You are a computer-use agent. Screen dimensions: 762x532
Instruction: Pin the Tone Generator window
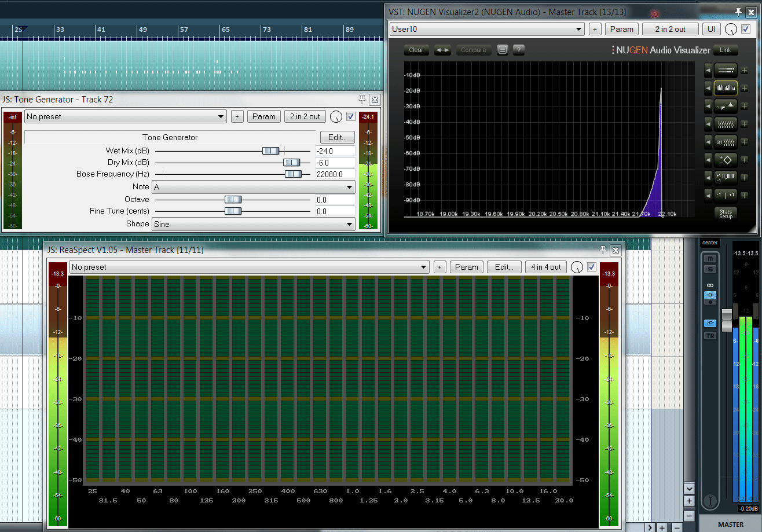coord(362,100)
